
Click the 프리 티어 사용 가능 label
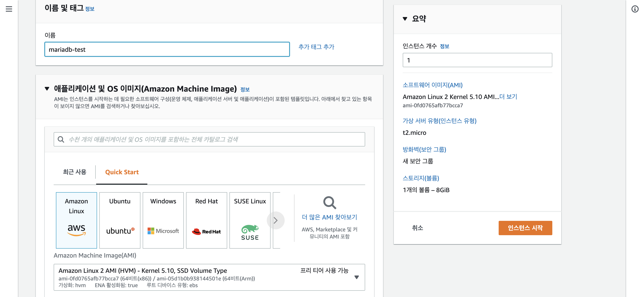[324, 270]
